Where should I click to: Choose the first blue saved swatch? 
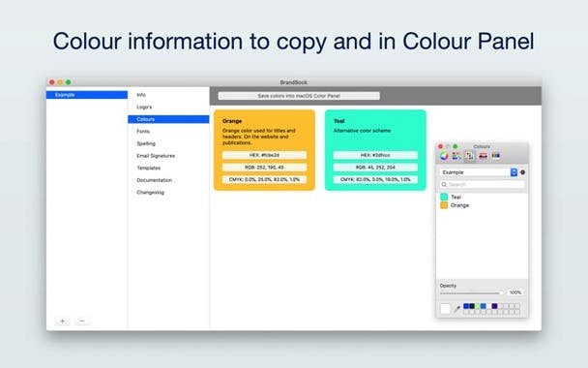[466, 306]
